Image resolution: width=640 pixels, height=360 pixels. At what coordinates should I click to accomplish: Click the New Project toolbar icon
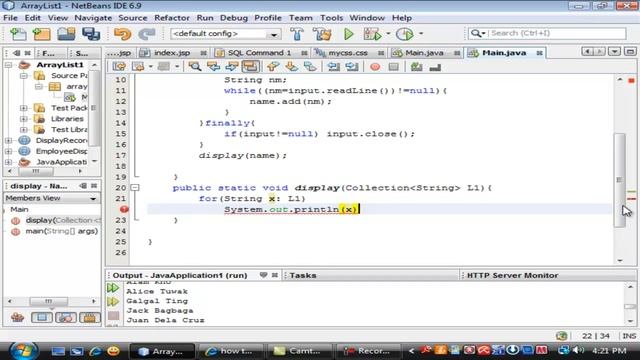click(42, 34)
